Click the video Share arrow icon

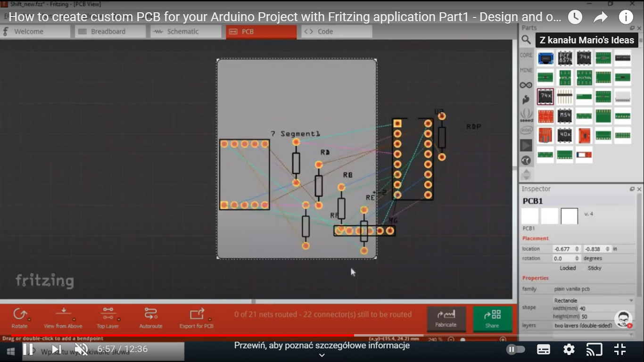(601, 17)
